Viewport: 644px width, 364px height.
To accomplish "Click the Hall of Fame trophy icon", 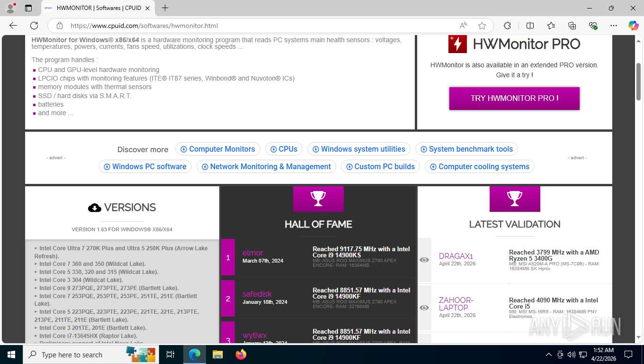I will point(318,199).
